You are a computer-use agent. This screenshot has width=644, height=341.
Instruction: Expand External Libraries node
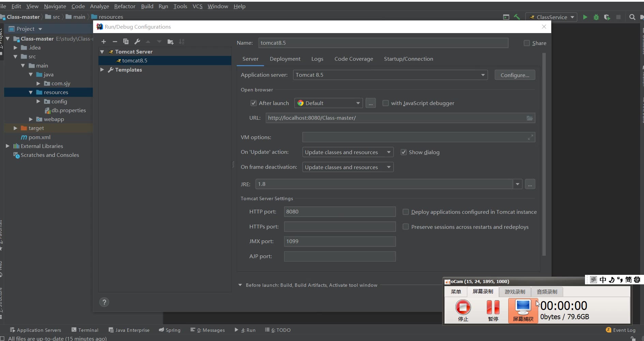(8, 146)
